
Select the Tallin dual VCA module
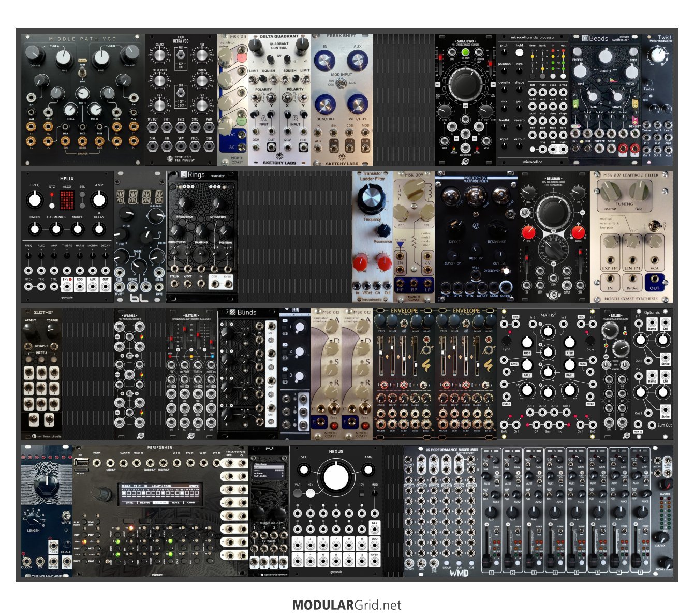[616, 374]
